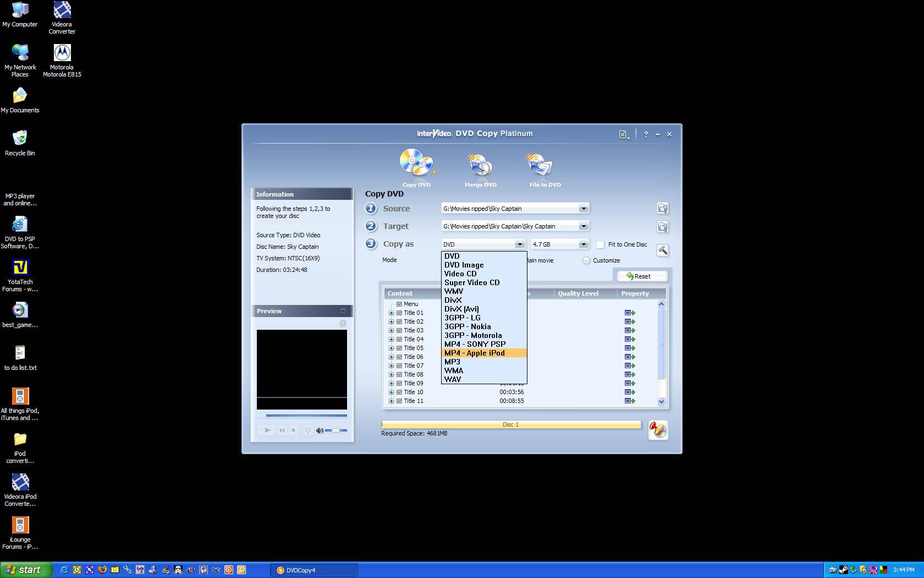
Task: Select the Copy DVD mode icon
Action: pyautogui.click(x=416, y=163)
